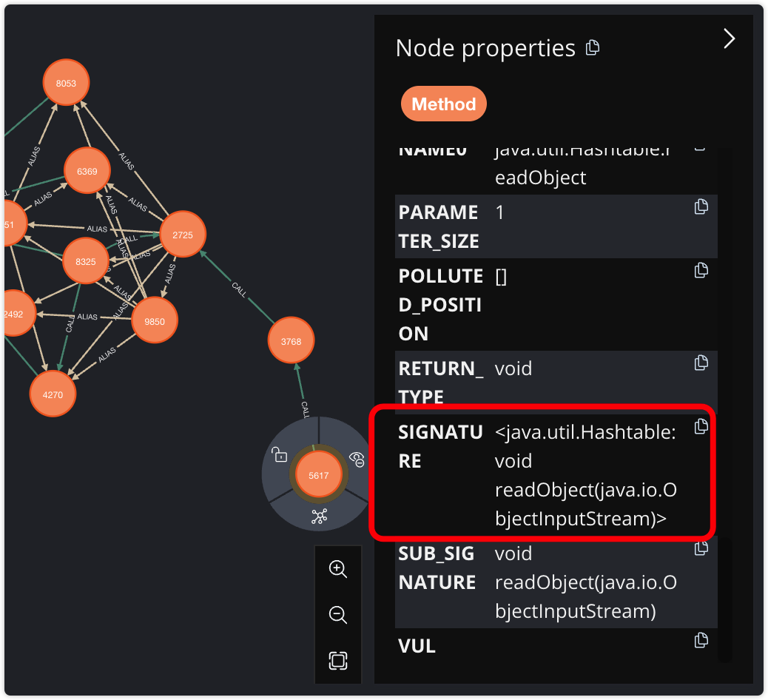
Task: Zoom out of the graph
Action: coord(338,614)
